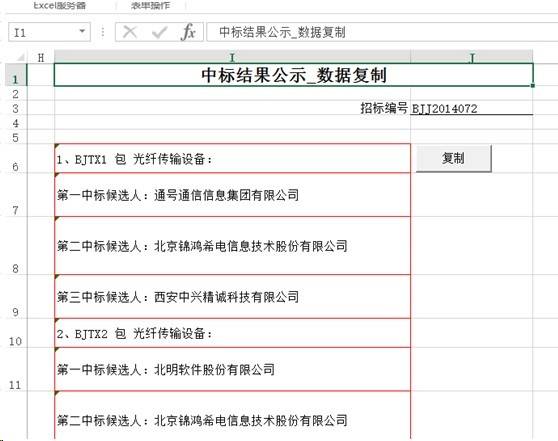Click the confirm checkmark icon in formula bar
This screenshot has height=441, width=558.
pyautogui.click(x=159, y=32)
